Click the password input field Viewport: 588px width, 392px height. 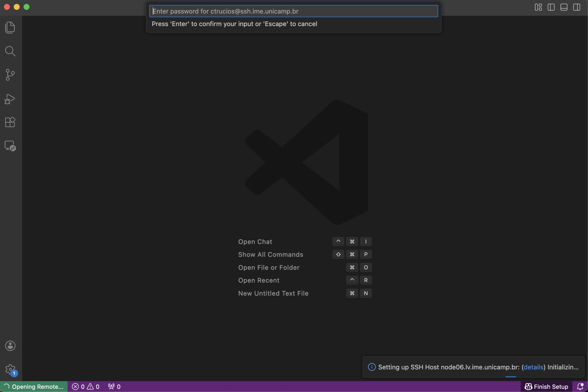(293, 11)
